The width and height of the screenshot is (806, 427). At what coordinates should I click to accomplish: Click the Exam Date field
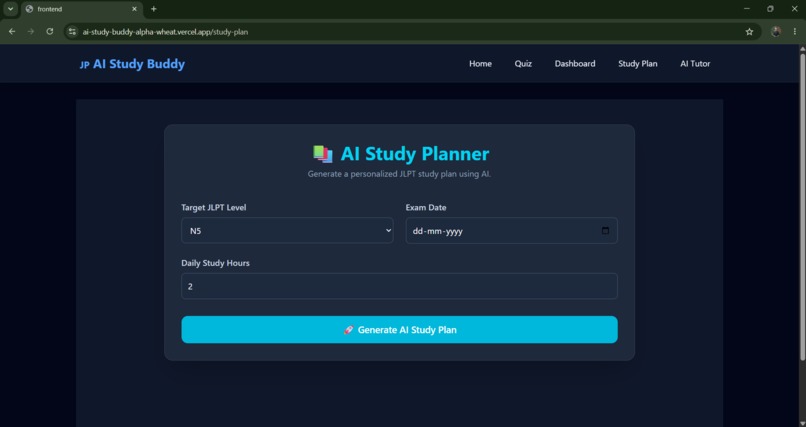tap(511, 231)
